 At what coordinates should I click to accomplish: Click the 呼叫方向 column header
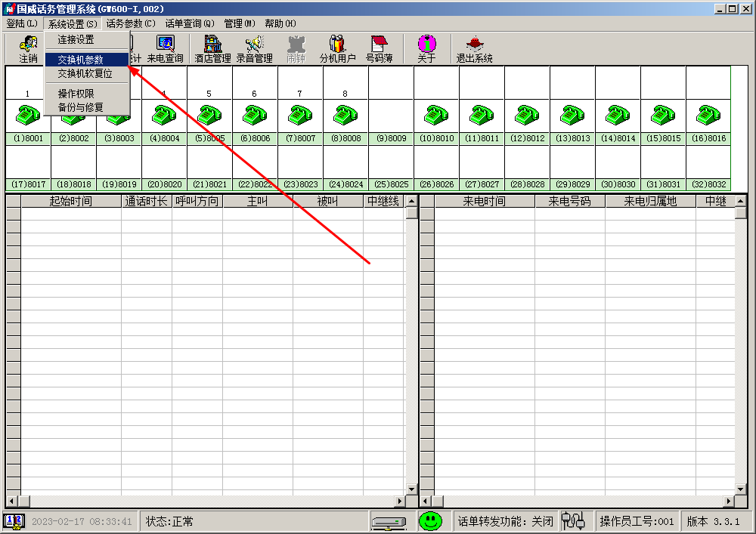tap(197, 201)
